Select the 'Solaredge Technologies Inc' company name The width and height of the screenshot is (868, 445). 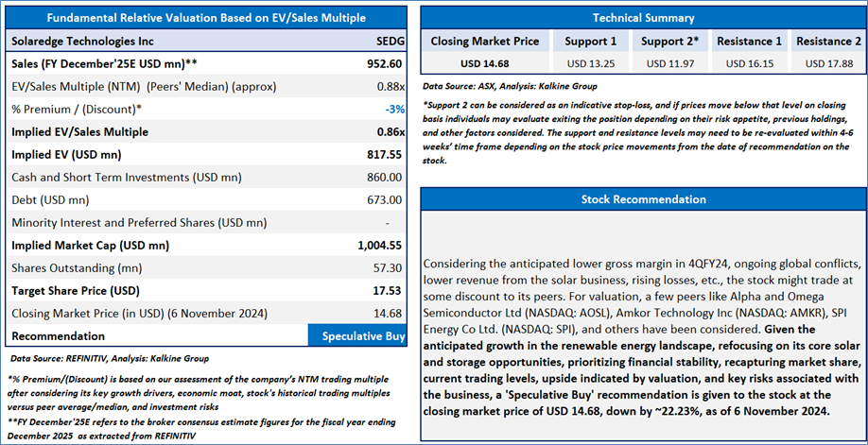click(83, 41)
